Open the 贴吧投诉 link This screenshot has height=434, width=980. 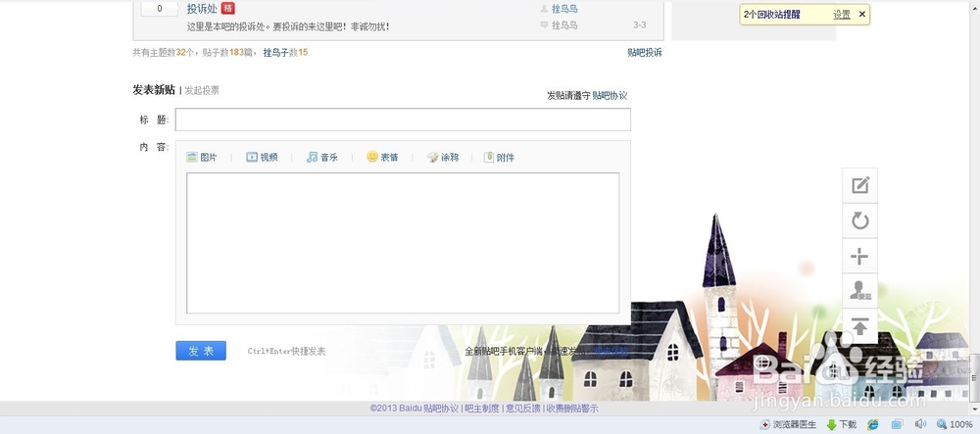[645, 53]
